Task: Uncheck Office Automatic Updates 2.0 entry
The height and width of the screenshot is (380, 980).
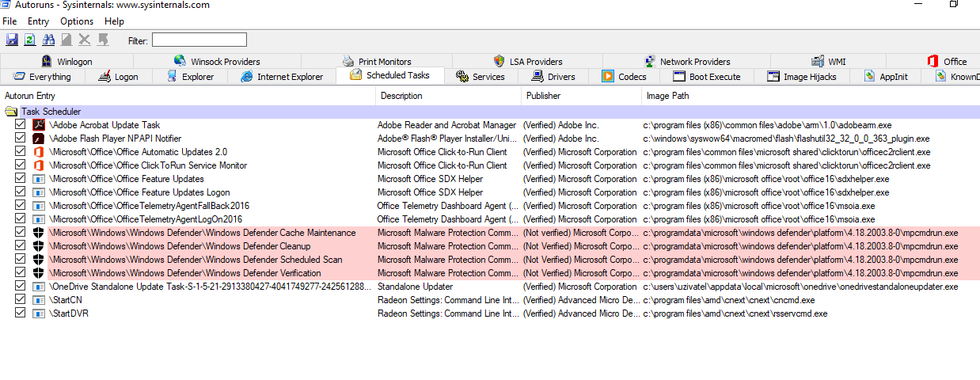Action: (x=21, y=152)
